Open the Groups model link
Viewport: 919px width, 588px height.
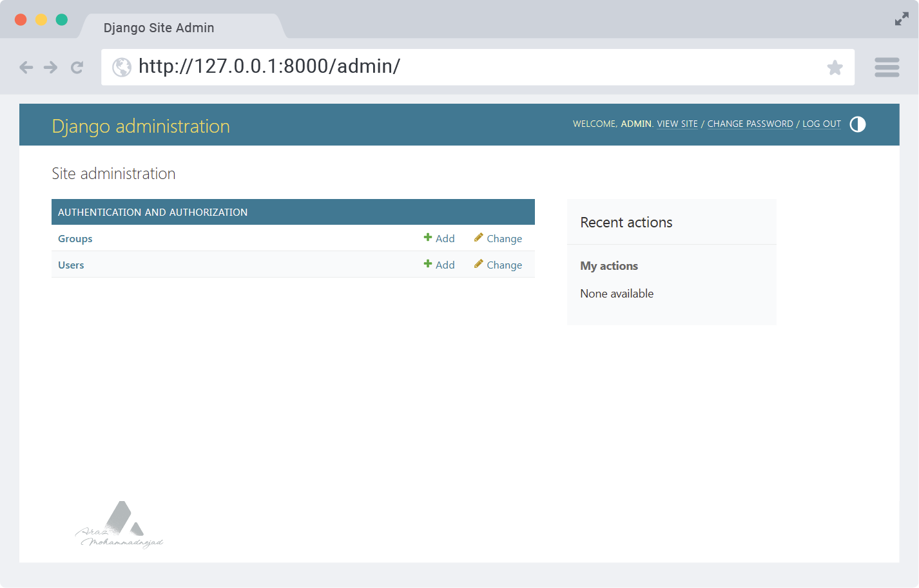click(75, 239)
